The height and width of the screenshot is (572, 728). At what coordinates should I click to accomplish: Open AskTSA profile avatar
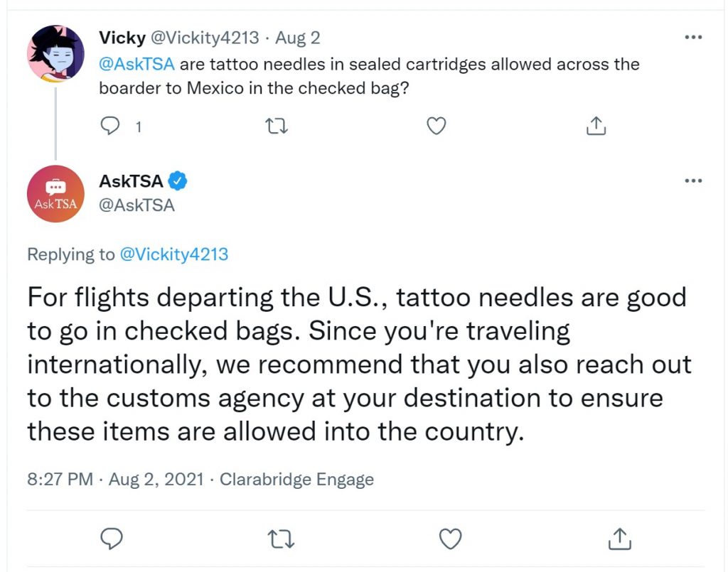pos(55,193)
